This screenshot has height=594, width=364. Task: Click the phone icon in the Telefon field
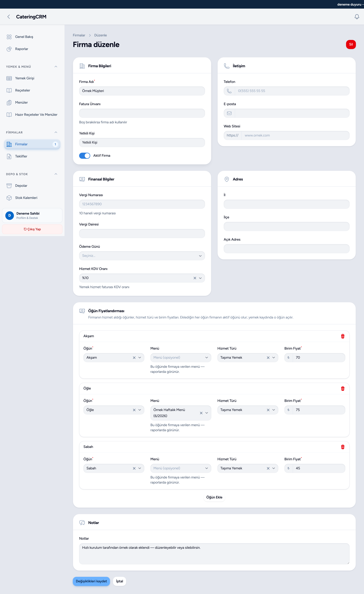pyautogui.click(x=229, y=91)
